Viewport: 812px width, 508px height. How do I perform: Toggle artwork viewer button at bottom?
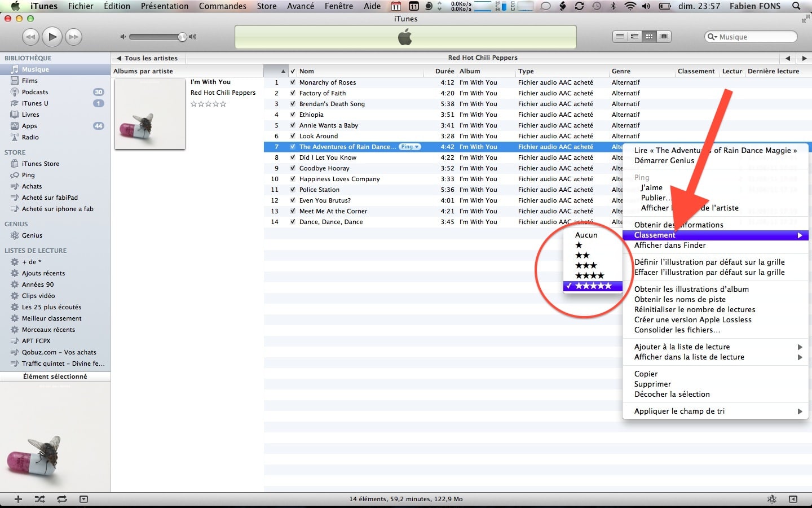83,499
